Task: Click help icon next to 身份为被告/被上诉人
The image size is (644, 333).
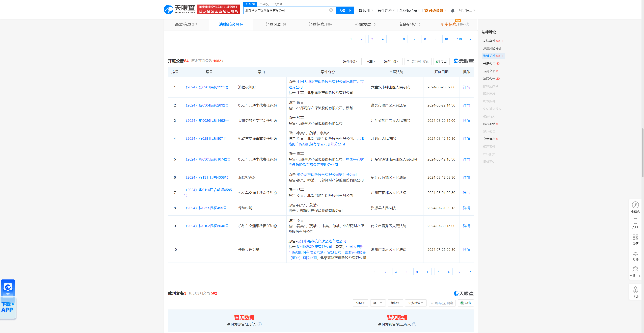Action: pos(414,324)
